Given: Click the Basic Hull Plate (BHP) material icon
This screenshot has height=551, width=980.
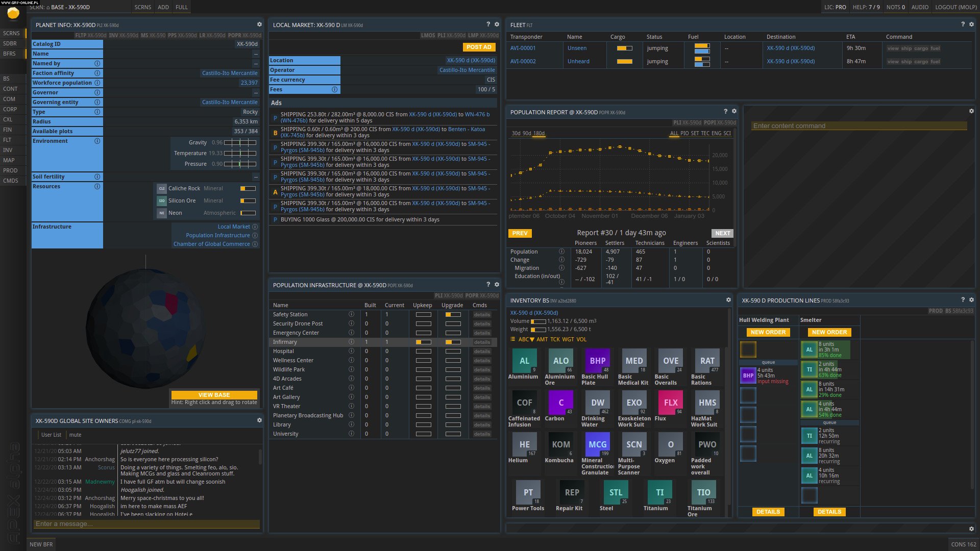Looking at the screenshot, I should coord(597,360).
